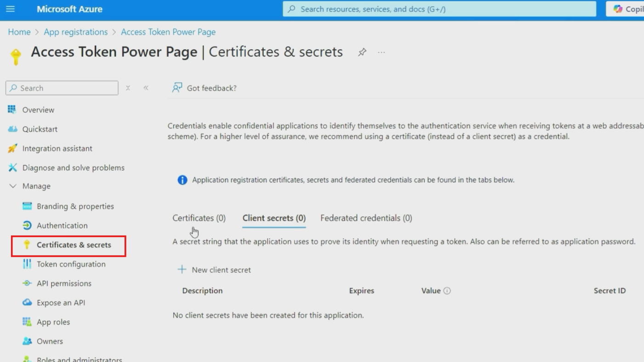Open the Copilot button
The width and height of the screenshot is (644, 362).
click(x=626, y=9)
